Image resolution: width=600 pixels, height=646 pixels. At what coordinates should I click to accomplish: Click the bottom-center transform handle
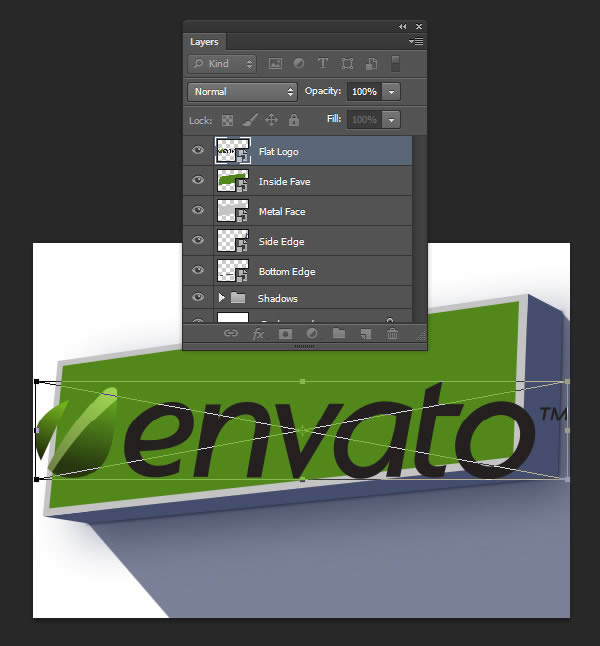302,480
